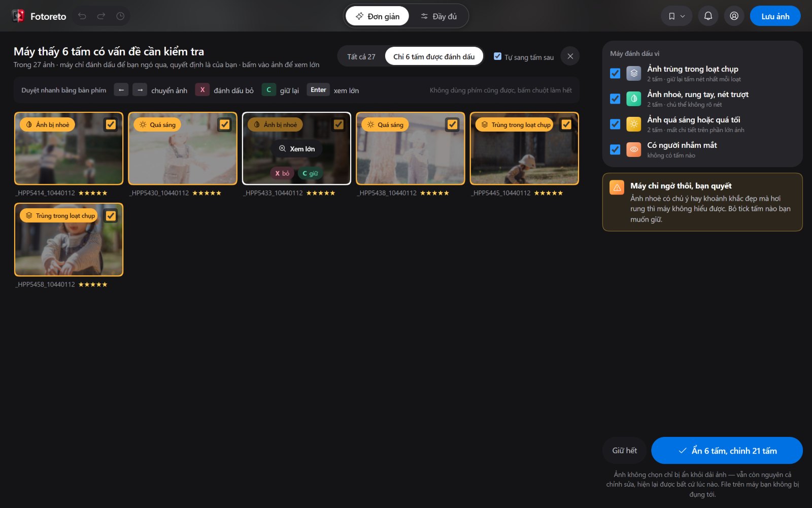Switch to Đầy đủ mode
This screenshot has height=508, width=812.
(438, 16)
